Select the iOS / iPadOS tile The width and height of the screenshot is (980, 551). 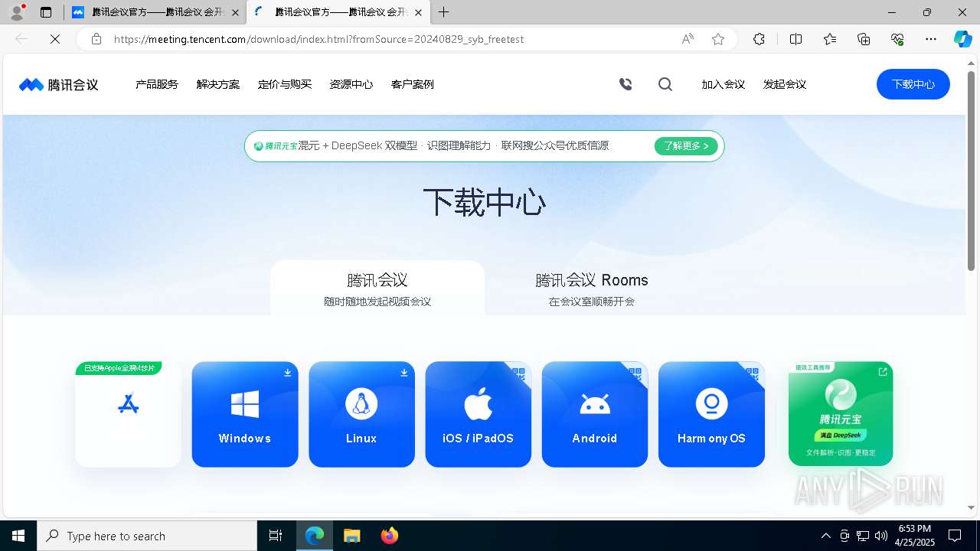point(479,414)
